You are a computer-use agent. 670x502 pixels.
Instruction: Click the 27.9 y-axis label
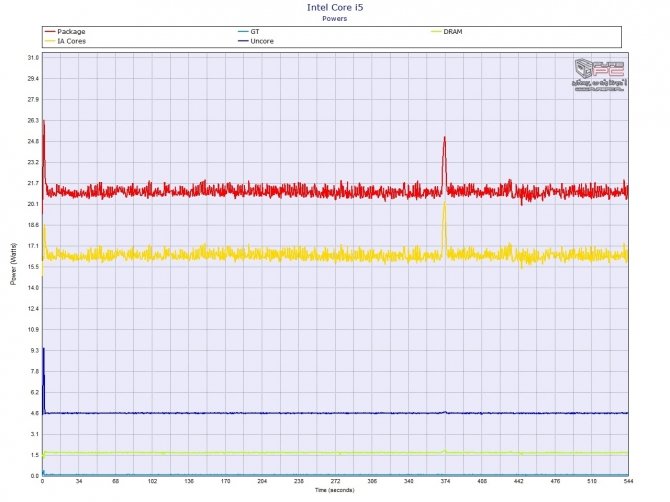(33, 100)
